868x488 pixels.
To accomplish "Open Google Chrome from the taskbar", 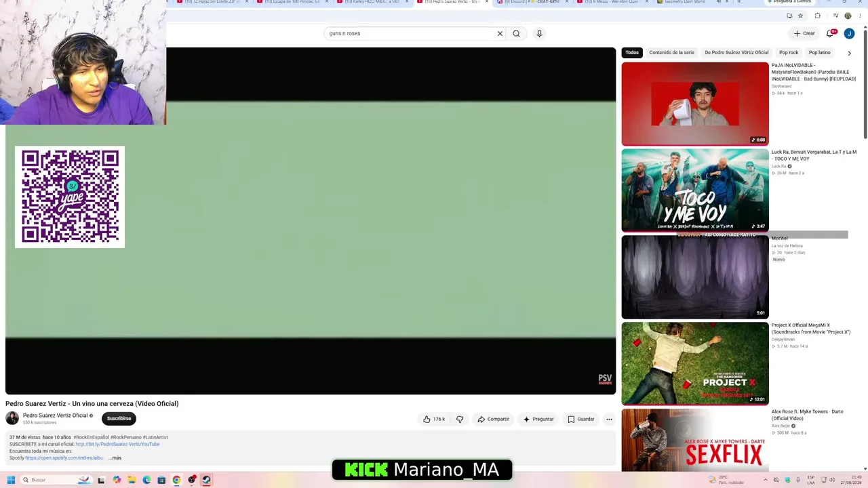I will point(176,480).
